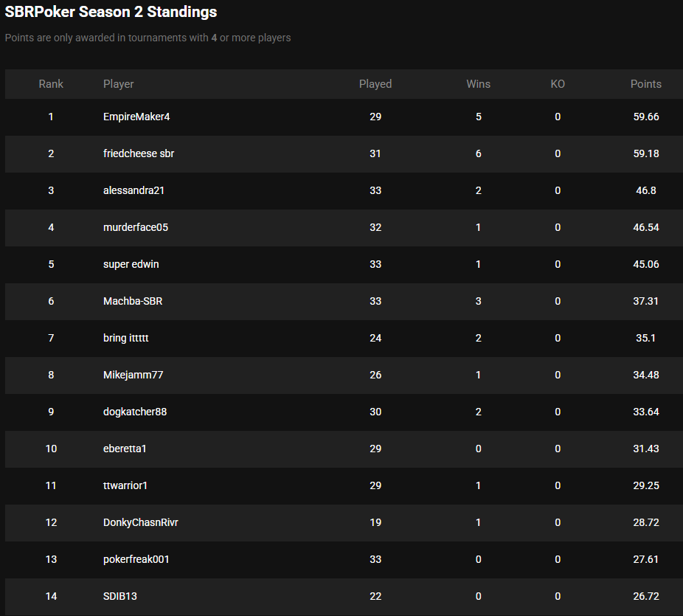Sort table by Points header
683x616 pixels.
(x=645, y=84)
